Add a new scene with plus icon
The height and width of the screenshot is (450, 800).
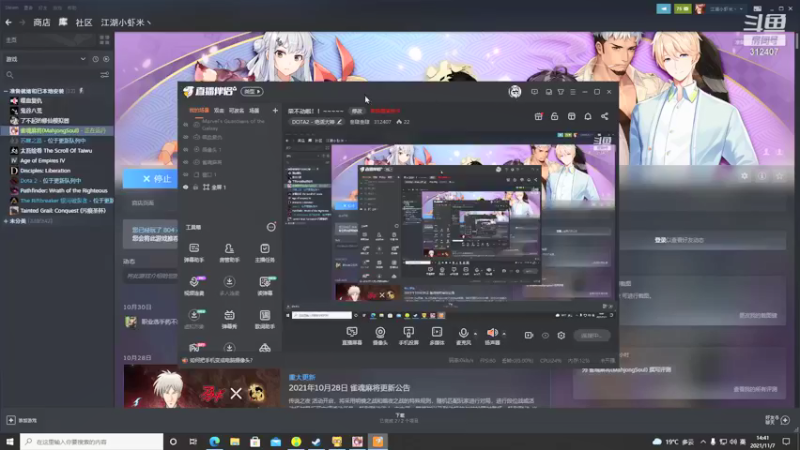(x=275, y=110)
